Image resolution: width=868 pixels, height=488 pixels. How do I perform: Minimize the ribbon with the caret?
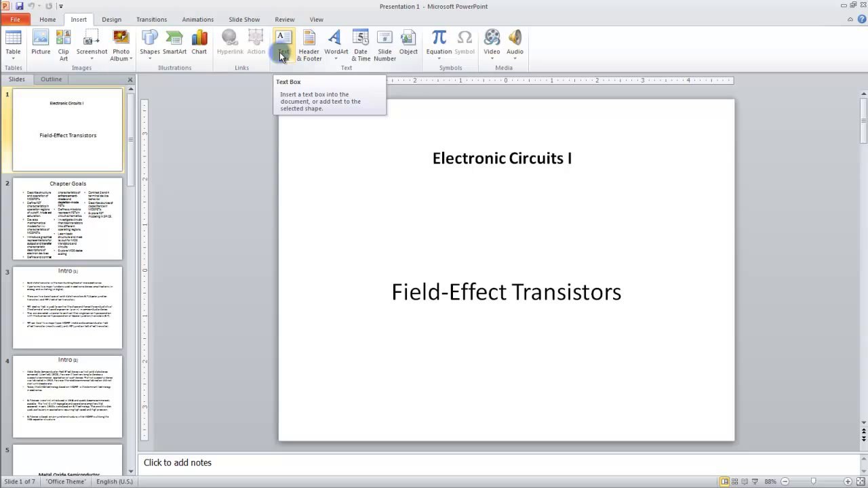point(850,19)
